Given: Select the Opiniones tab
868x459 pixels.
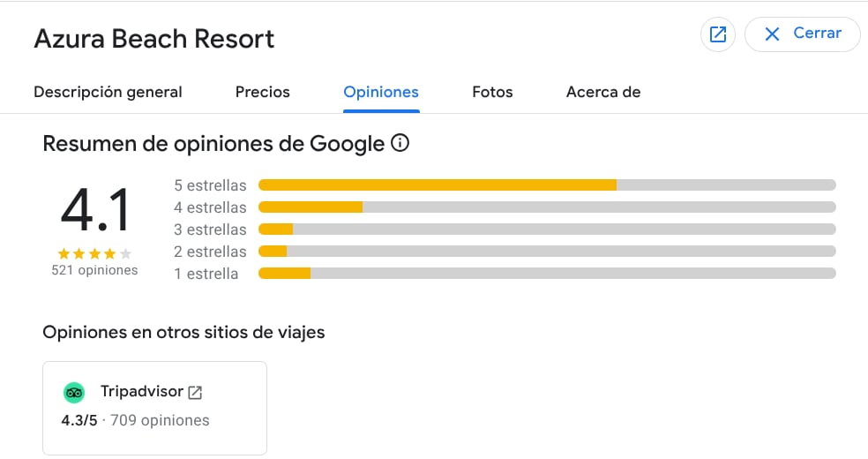Looking at the screenshot, I should pyautogui.click(x=381, y=92).
